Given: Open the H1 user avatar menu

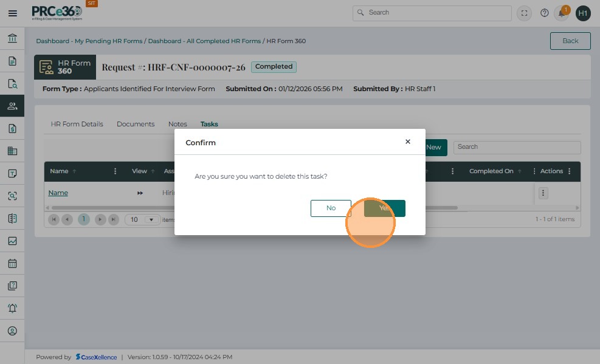Looking at the screenshot, I should (583, 13).
